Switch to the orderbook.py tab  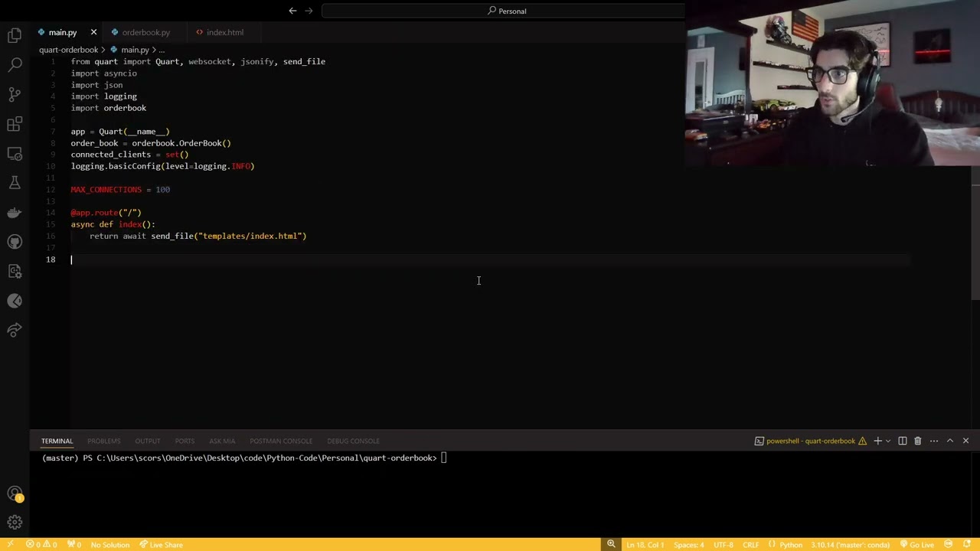pos(145,32)
